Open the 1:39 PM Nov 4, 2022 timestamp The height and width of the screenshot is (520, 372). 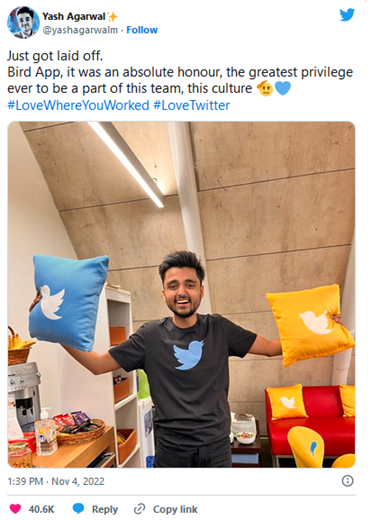click(x=56, y=481)
